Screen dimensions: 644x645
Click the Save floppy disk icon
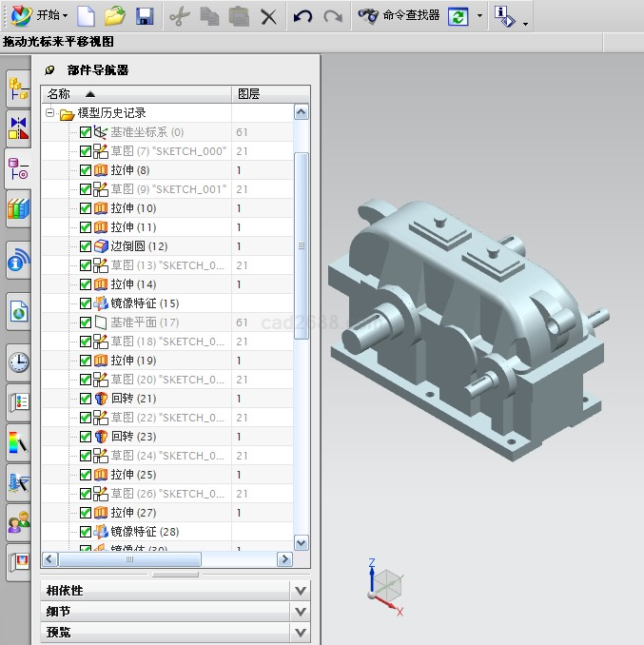145,15
